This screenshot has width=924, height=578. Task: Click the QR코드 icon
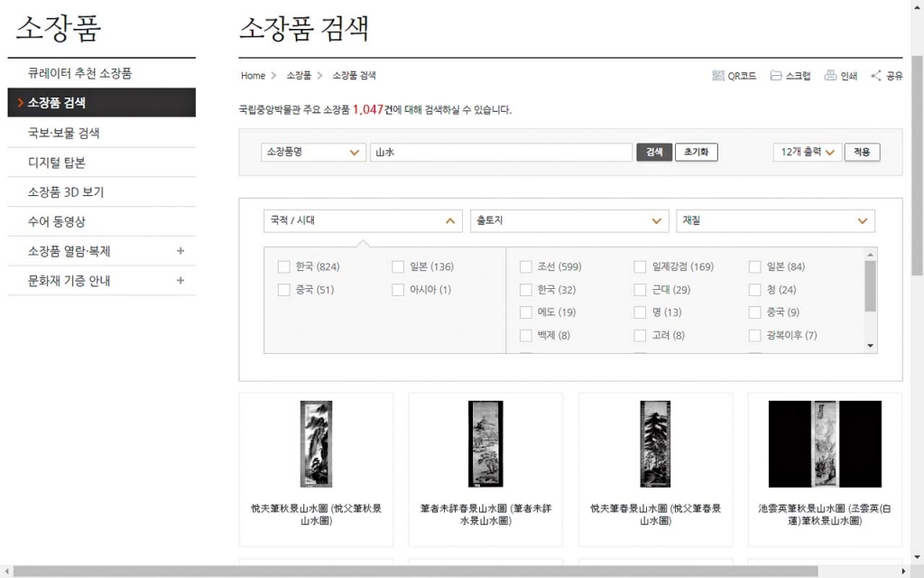tap(718, 76)
